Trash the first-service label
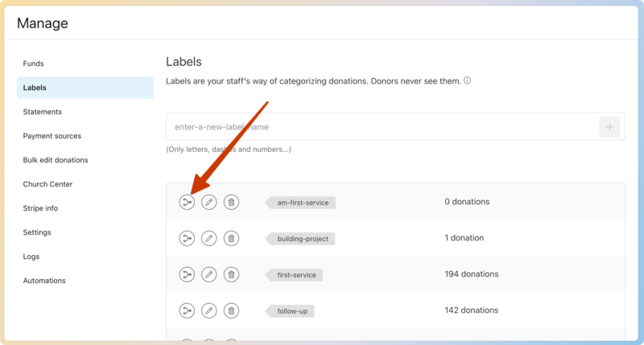 pos(231,274)
